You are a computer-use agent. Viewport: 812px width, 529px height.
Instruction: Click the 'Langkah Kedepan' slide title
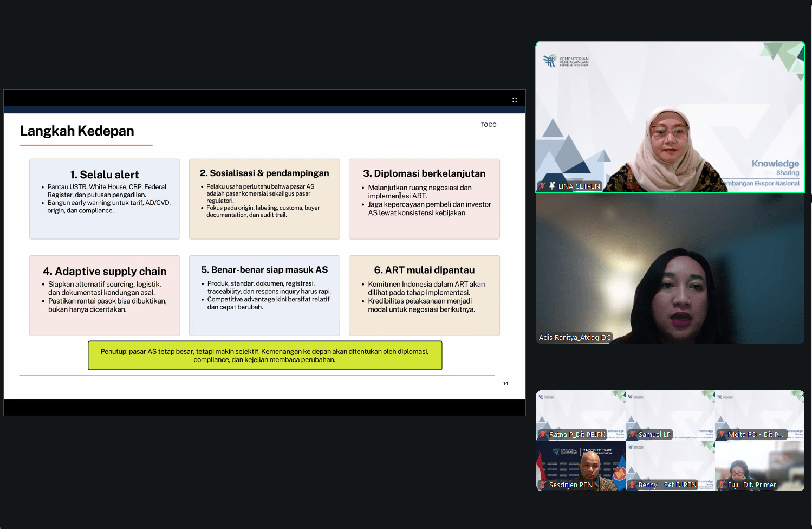tap(77, 131)
